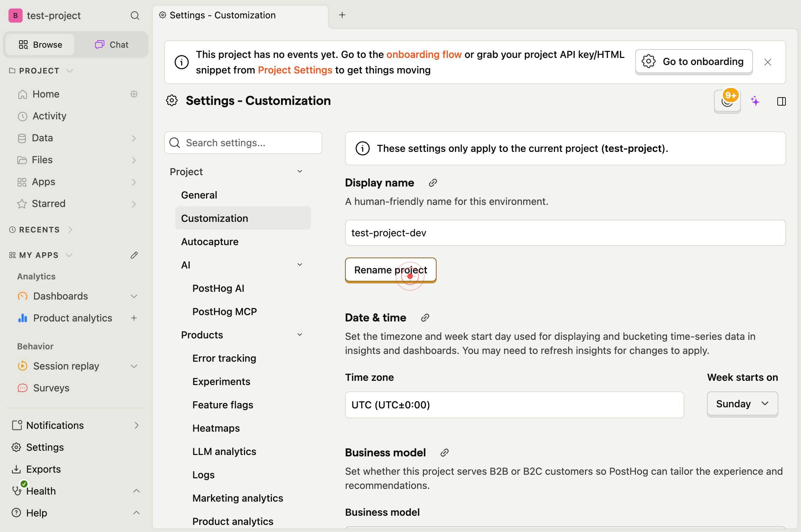The width and height of the screenshot is (801, 532).
Task: Focus the Search settings field
Action: point(243,143)
